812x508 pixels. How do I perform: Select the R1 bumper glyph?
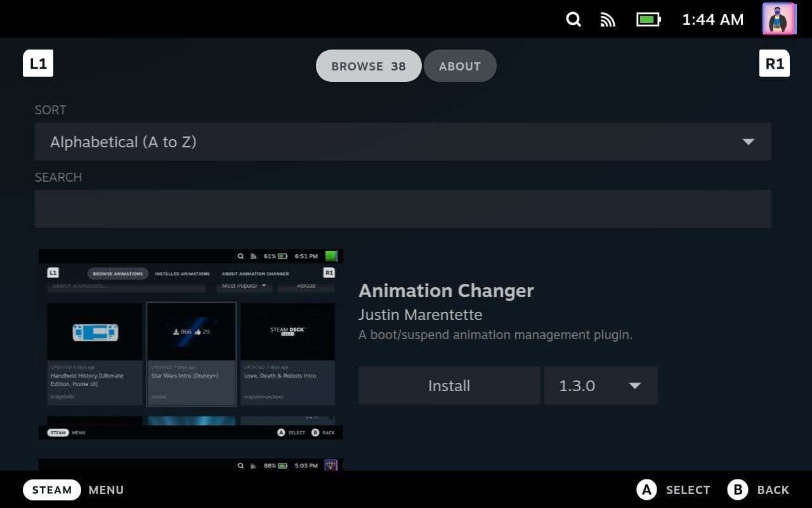[775, 63]
